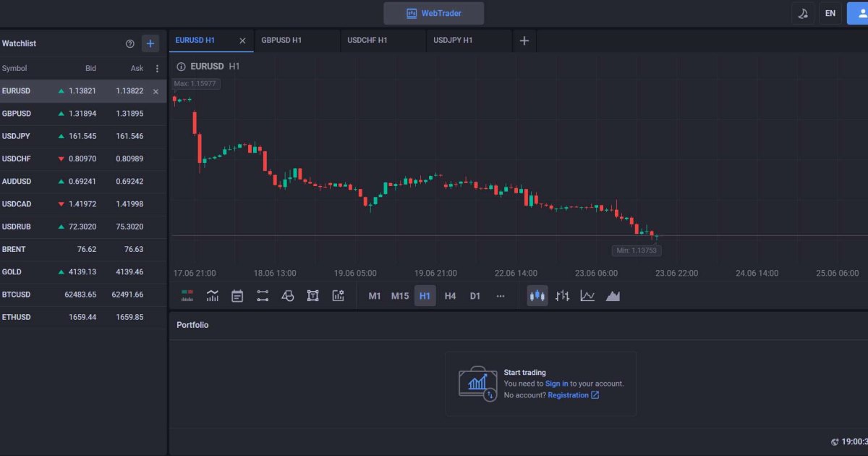The height and width of the screenshot is (456, 868).
Task: Switch chart to line chart type
Action: pos(587,296)
